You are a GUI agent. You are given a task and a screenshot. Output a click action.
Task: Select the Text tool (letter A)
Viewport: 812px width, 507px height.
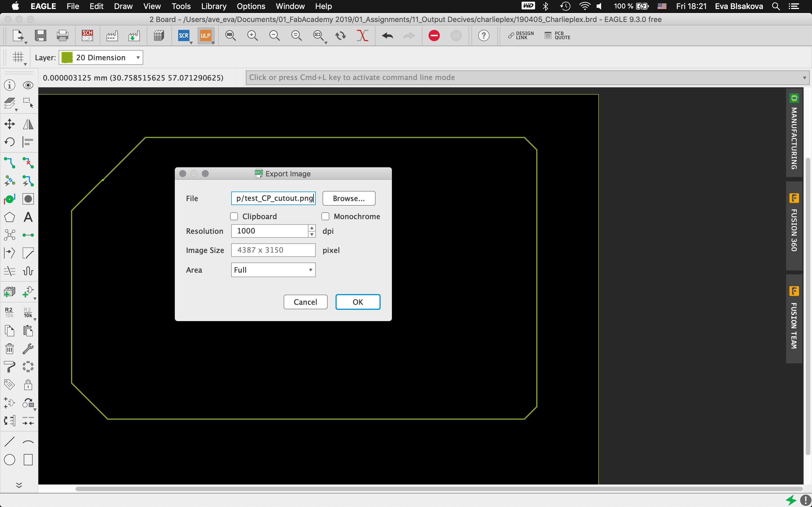[x=28, y=217]
